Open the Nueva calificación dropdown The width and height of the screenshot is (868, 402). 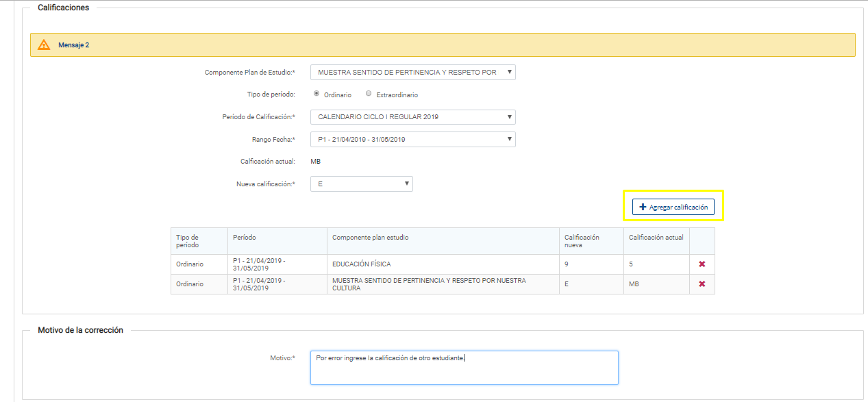click(361, 184)
